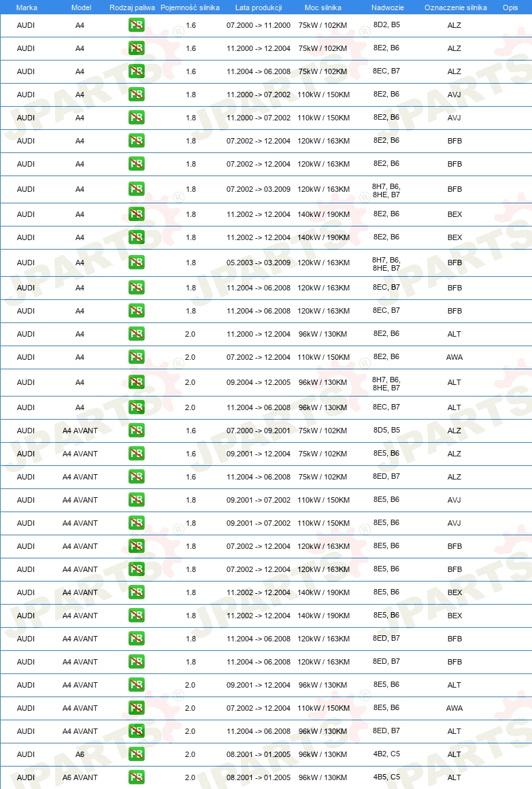532x789 pixels.
Task: Select the A6 AVANT model cell
Action: pos(80,777)
